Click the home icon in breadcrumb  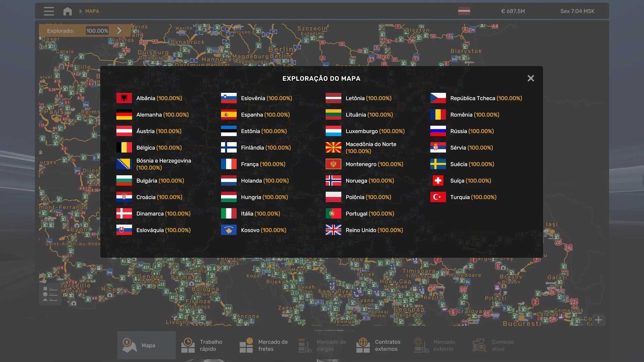pos(67,11)
